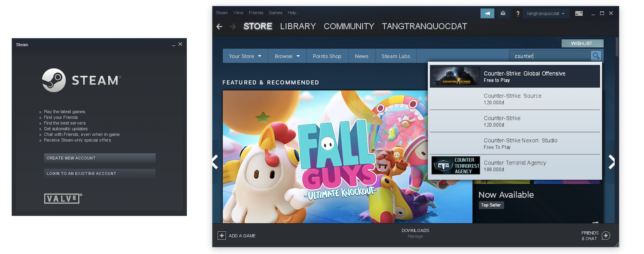
Task: Click the magnifier search button
Action: pyautogui.click(x=596, y=56)
